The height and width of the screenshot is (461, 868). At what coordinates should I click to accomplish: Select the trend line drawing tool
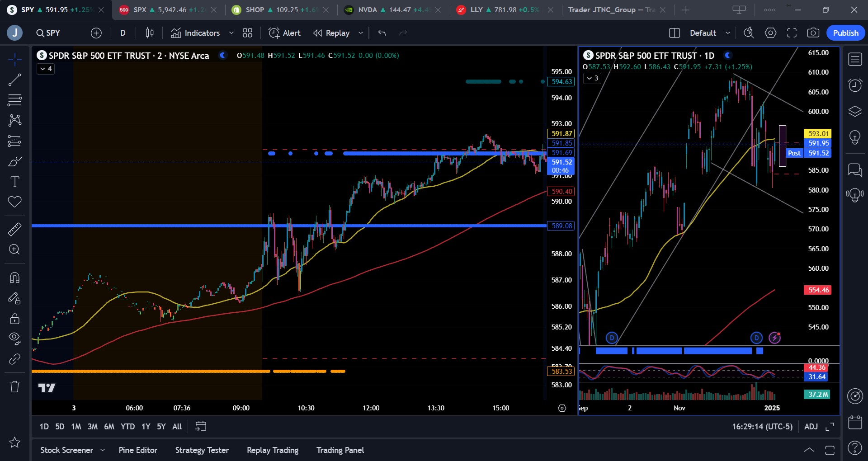tap(14, 80)
